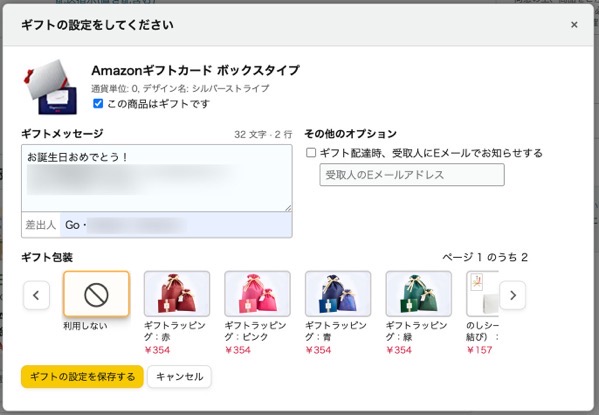
Task: Choose the red gift wrapping bag
Action: [177, 294]
